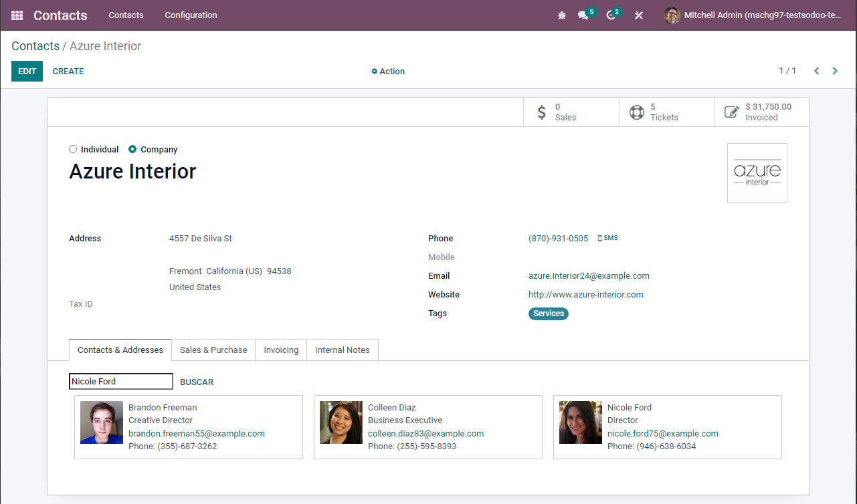Click the SMS phone icon
The image size is (857, 504).
pos(599,238)
